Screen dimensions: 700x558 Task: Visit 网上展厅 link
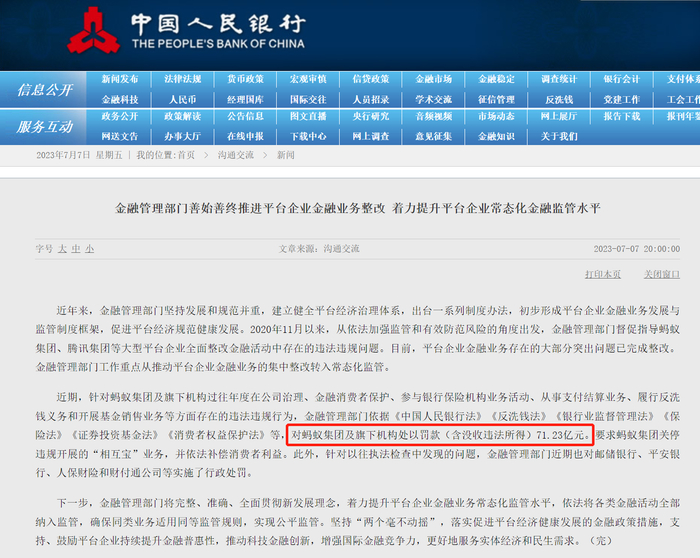(x=559, y=117)
